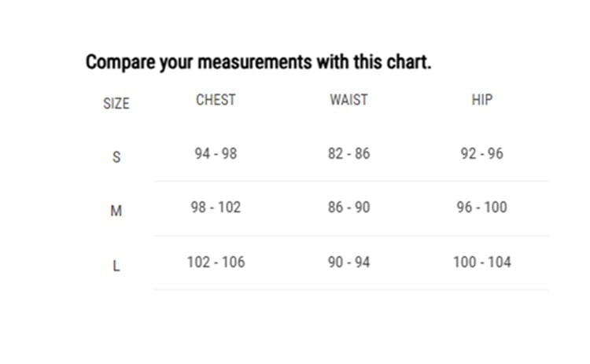This screenshot has width=590, height=364.
Task: Select the CHEST column header
Action: click(216, 100)
